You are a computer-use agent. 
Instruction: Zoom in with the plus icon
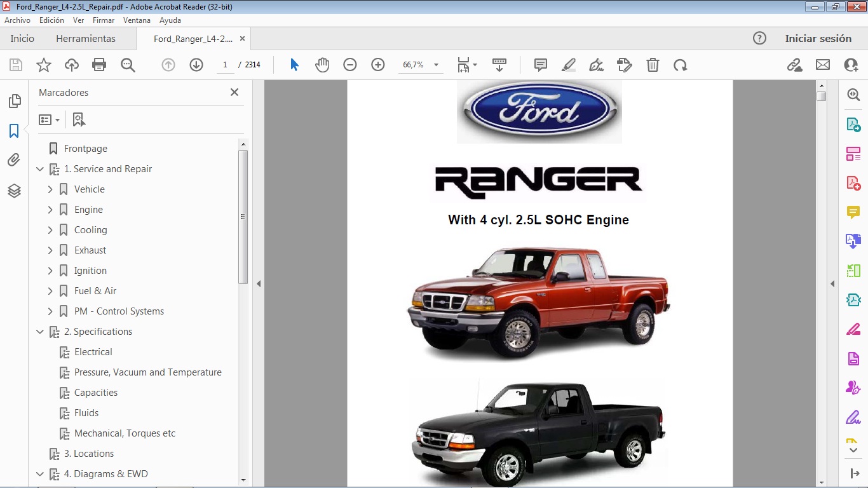pos(378,64)
